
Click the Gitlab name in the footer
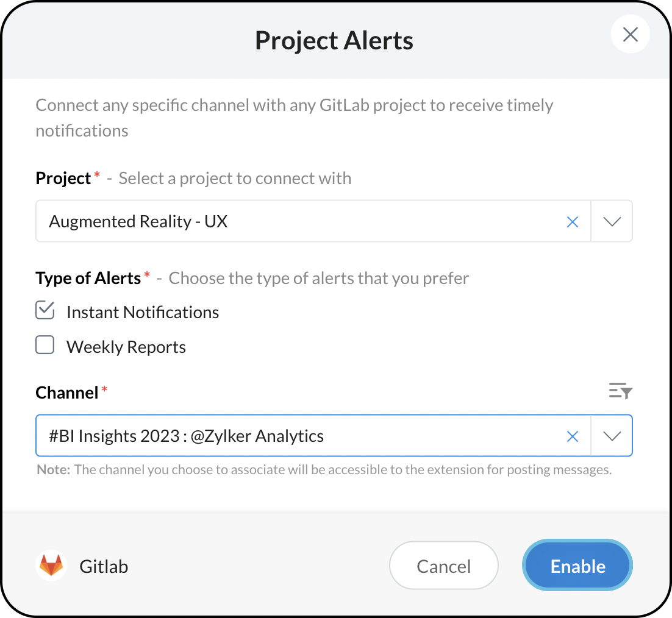click(104, 567)
